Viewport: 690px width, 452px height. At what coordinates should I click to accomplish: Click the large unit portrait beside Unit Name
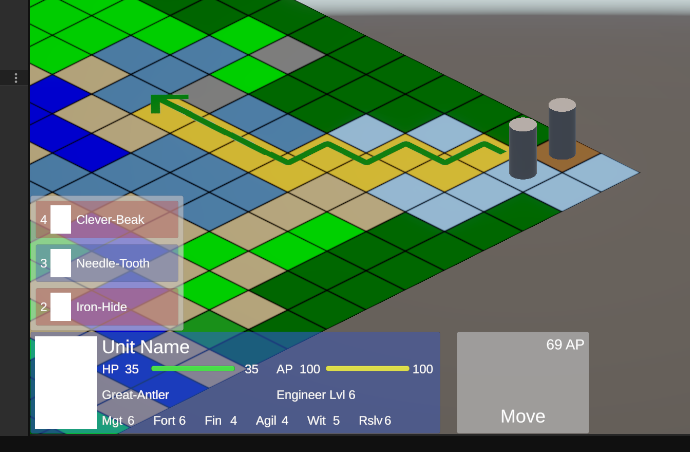coord(66,382)
